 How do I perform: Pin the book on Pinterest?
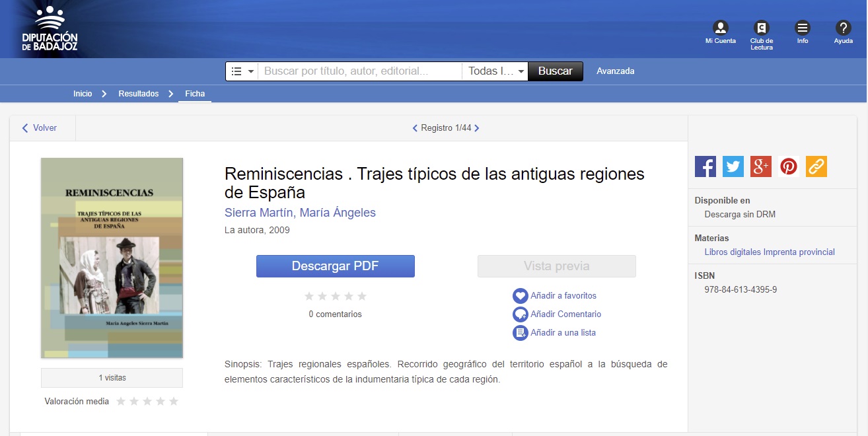(x=789, y=166)
